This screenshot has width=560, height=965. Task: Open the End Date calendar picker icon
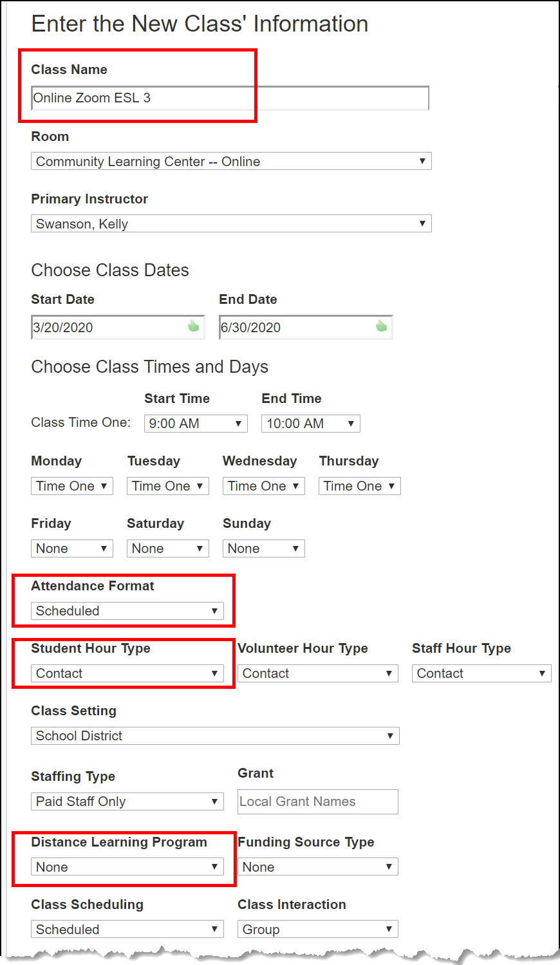point(381,326)
